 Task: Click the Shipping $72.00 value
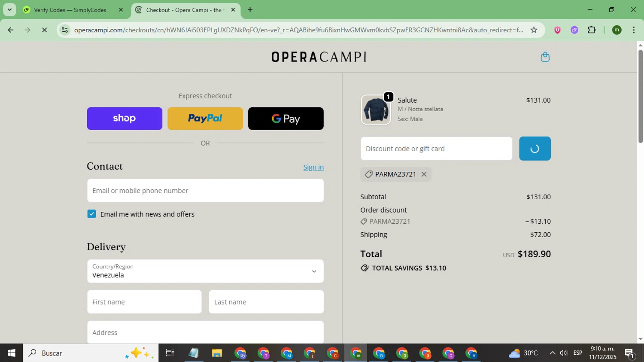coord(540,234)
